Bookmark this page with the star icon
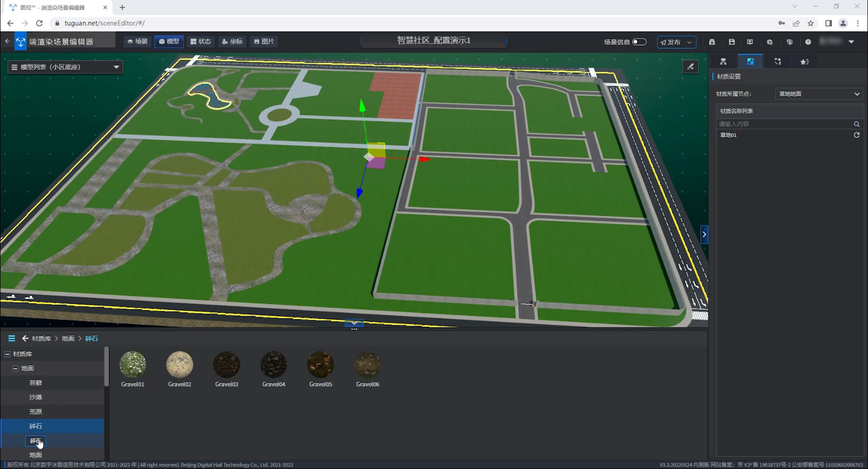Image resolution: width=868 pixels, height=469 pixels. pyautogui.click(x=811, y=23)
